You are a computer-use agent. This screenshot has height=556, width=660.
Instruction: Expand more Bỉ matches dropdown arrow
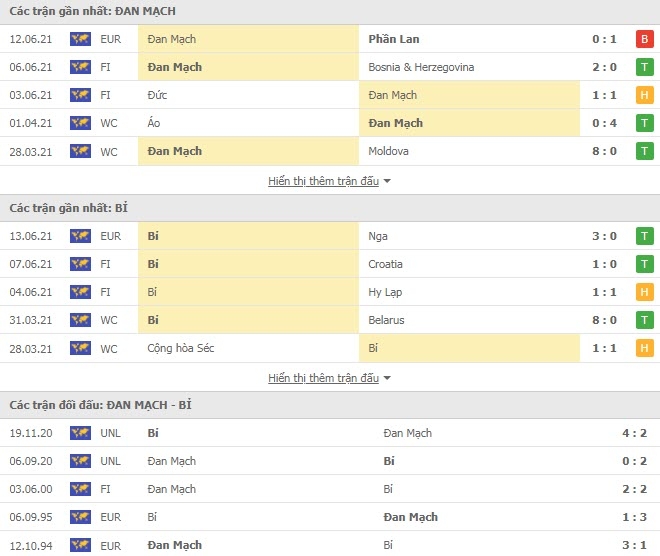click(387, 378)
